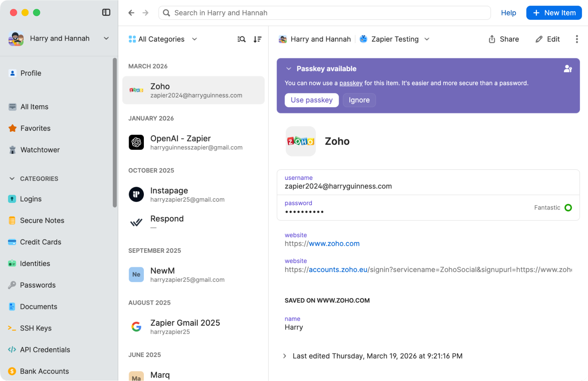The image size is (588, 381).
Task: Open Favorites in the sidebar
Action: point(35,128)
